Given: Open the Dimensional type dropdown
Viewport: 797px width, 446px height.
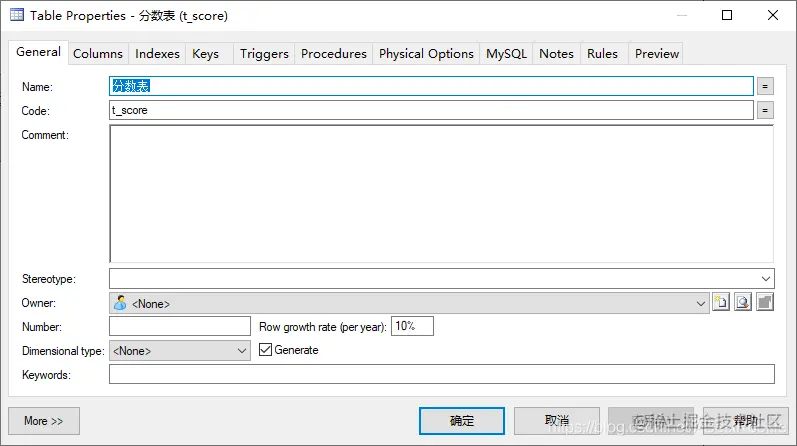Looking at the screenshot, I should coord(242,351).
